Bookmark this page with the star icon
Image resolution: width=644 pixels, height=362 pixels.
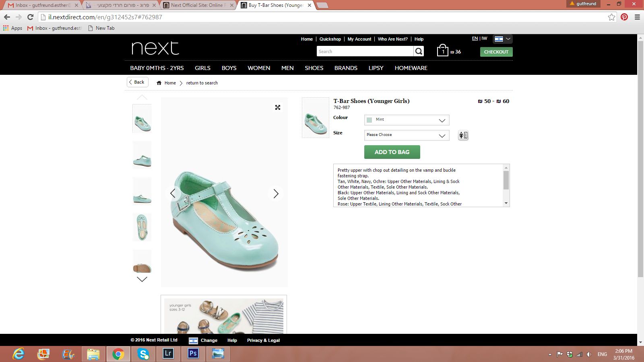pyautogui.click(x=612, y=17)
